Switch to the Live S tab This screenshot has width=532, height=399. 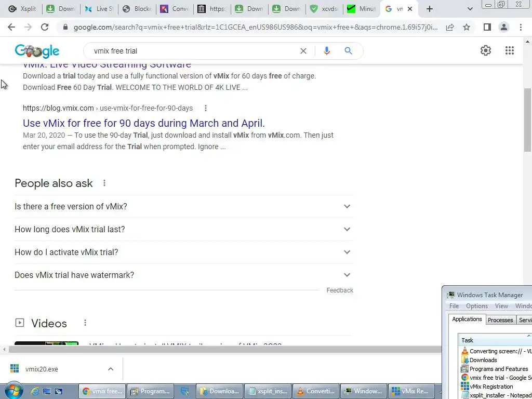(x=99, y=9)
